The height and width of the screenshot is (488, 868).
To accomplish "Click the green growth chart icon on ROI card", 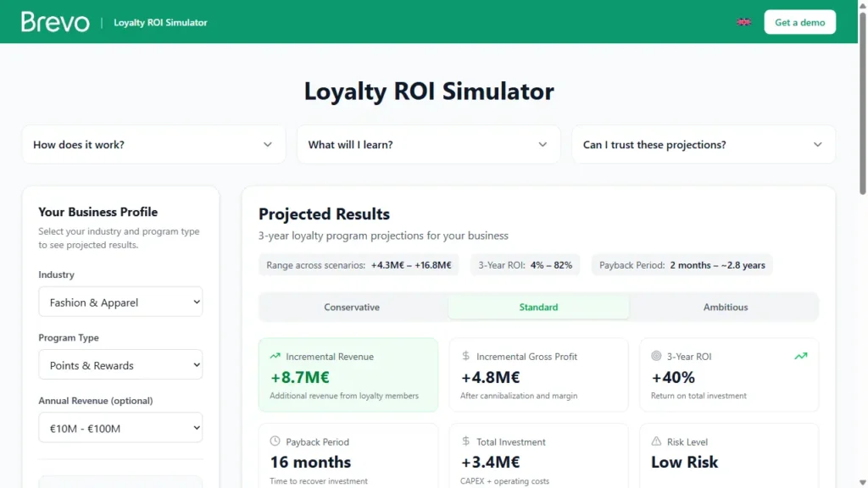I will [x=801, y=357].
